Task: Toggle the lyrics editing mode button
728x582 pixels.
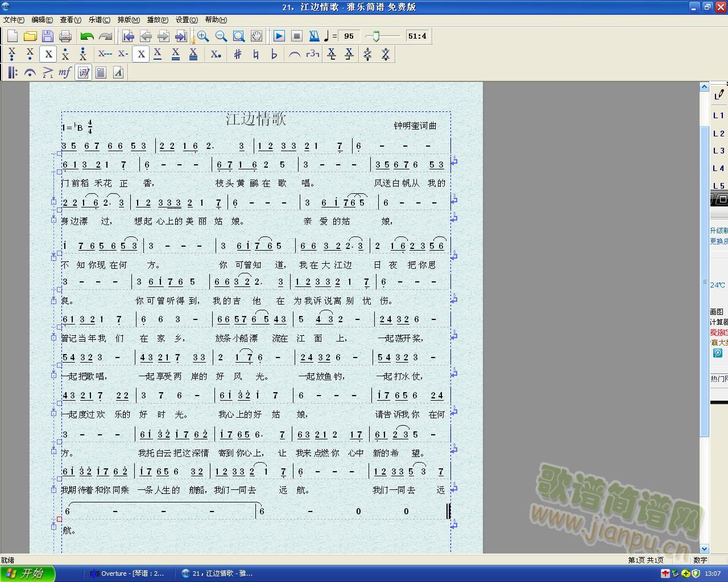Action: coord(84,72)
